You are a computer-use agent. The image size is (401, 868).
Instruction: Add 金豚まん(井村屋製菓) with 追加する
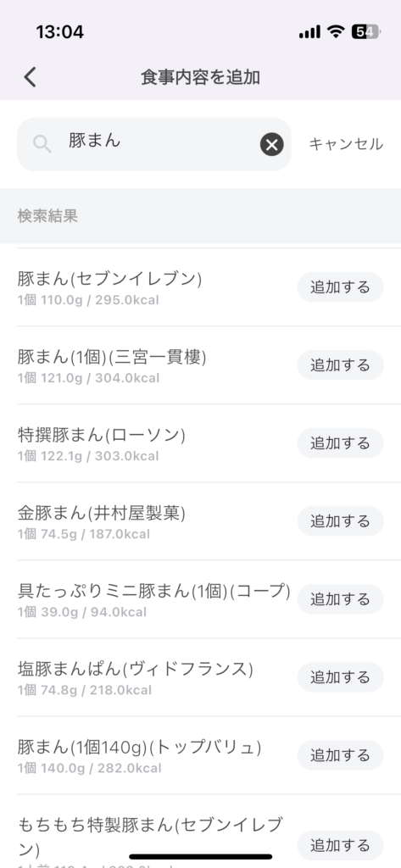tap(341, 521)
